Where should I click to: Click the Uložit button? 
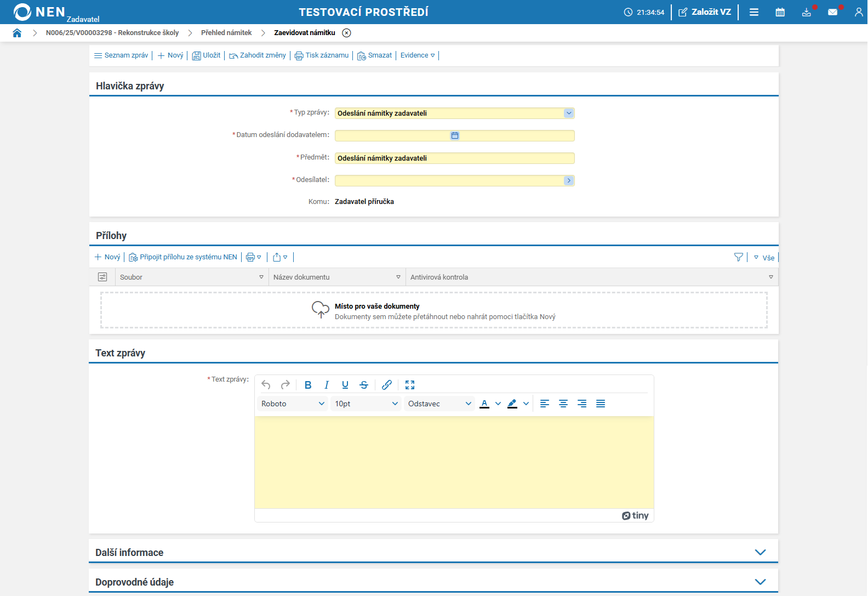tap(207, 55)
